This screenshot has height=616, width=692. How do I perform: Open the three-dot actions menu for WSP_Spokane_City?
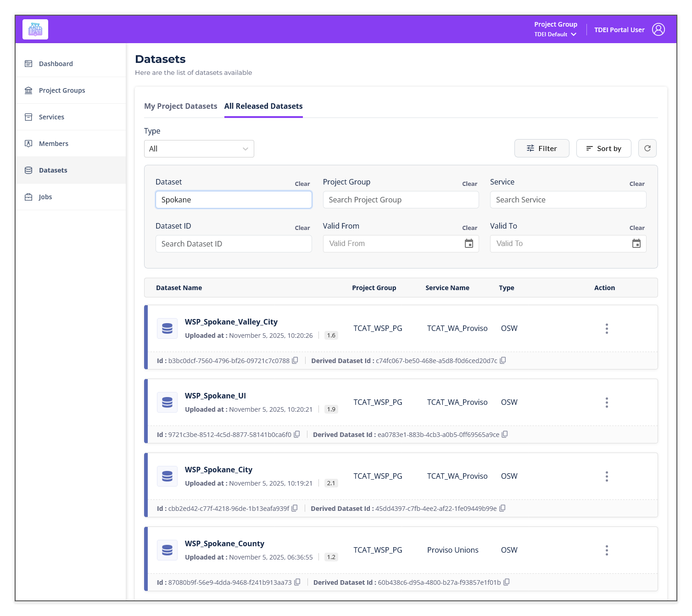click(x=606, y=476)
